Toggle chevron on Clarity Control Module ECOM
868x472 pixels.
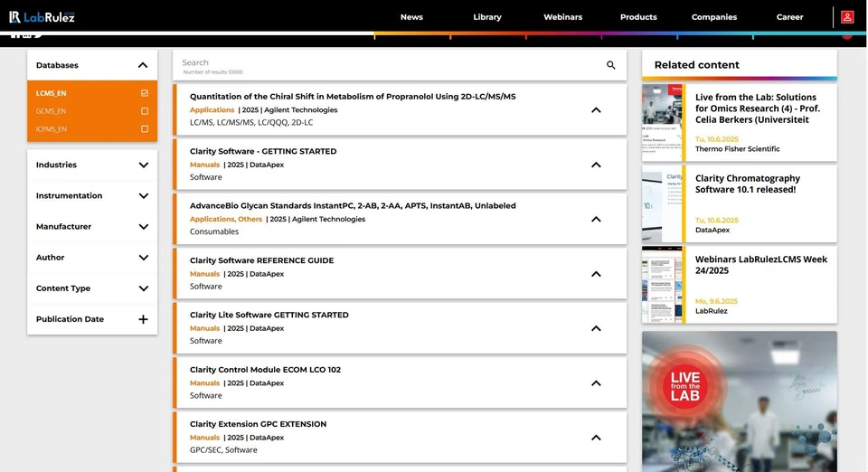pos(596,382)
